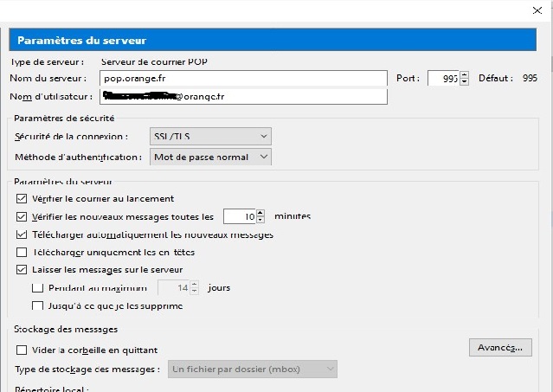Expand the Type de stockage des messages dropdown

[x=252, y=370]
